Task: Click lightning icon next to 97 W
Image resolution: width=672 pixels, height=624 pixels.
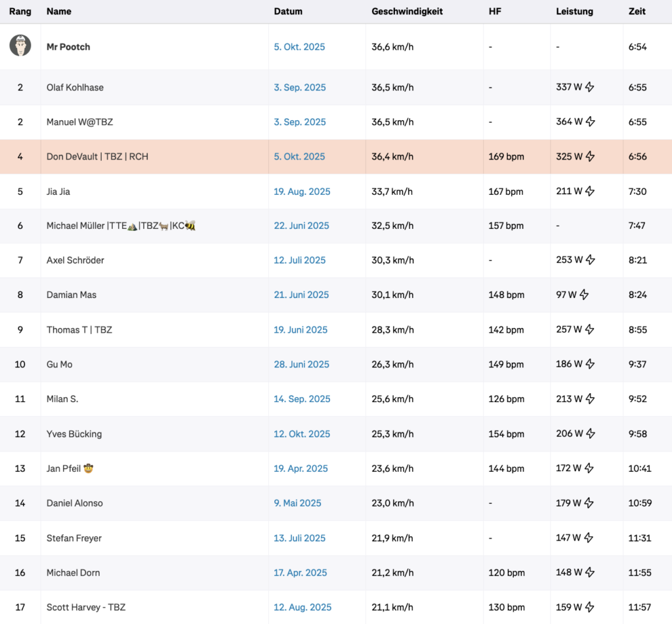Action: click(583, 295)
